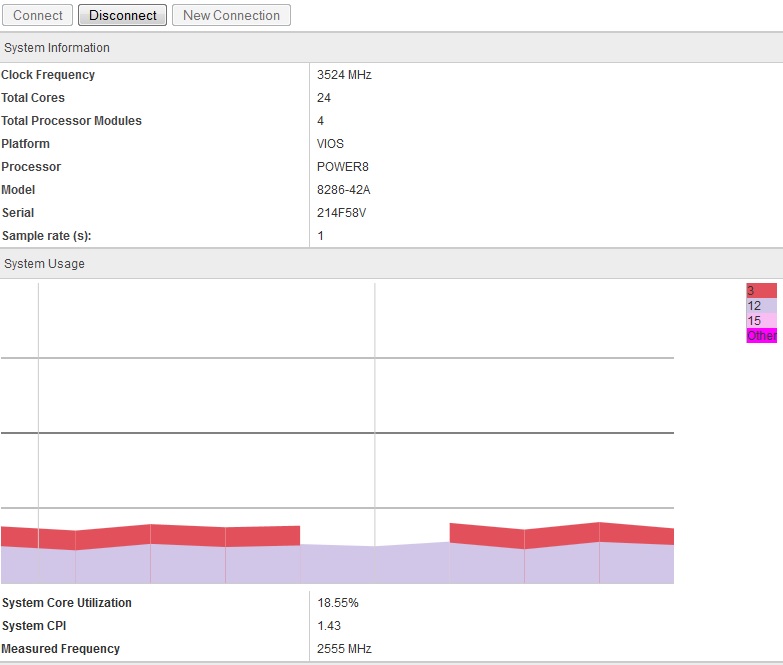
Task: Select the value 3524 MHz
Action: click(x=344, y=75)
